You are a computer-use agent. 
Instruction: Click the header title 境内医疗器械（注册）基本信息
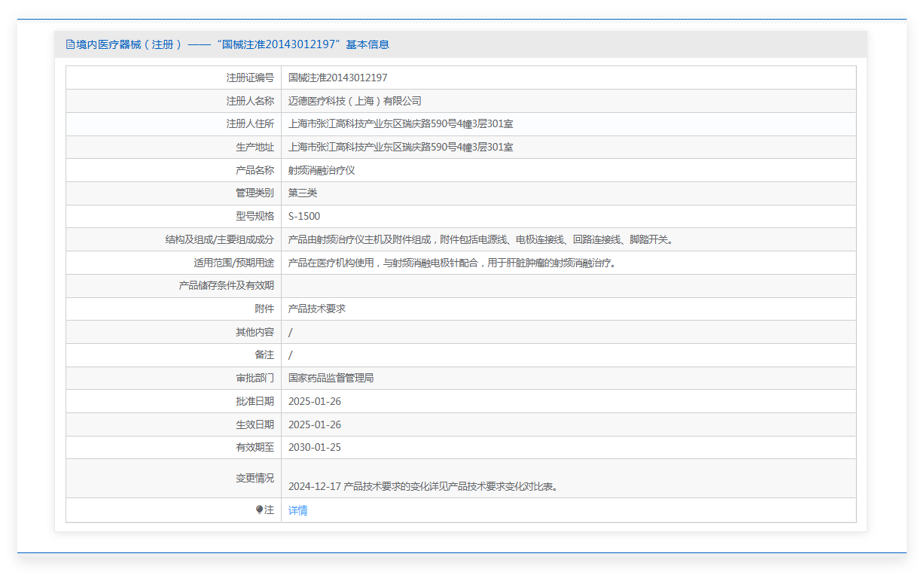[x=233, y=44]
